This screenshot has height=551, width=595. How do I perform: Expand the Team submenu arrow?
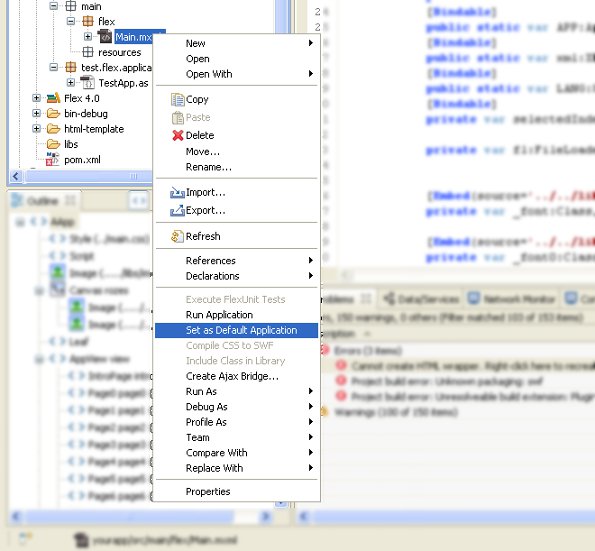pos(311,437)
